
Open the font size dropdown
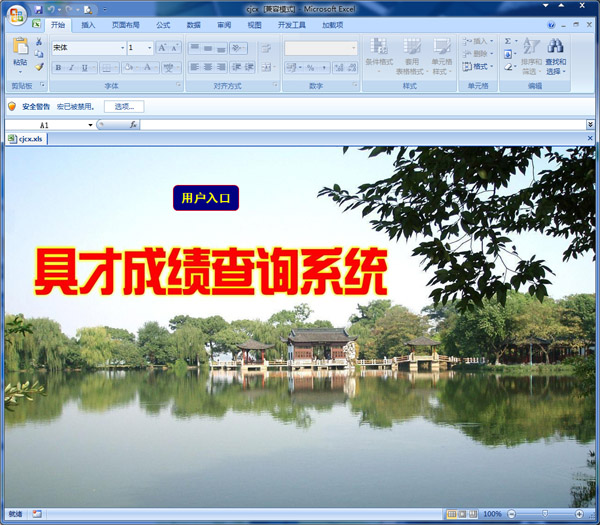click(149, 48)
